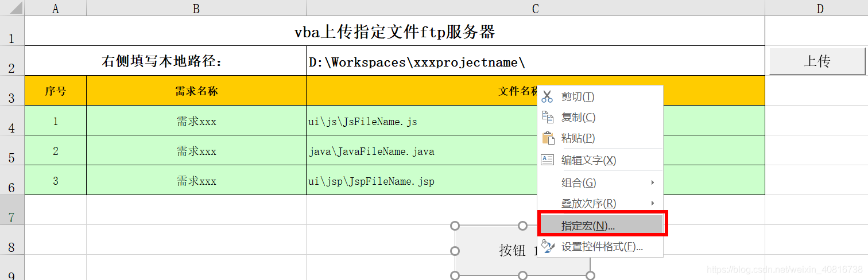Click the 上传 button
Viewport: 868px width, 280px height.
[817, 61]
